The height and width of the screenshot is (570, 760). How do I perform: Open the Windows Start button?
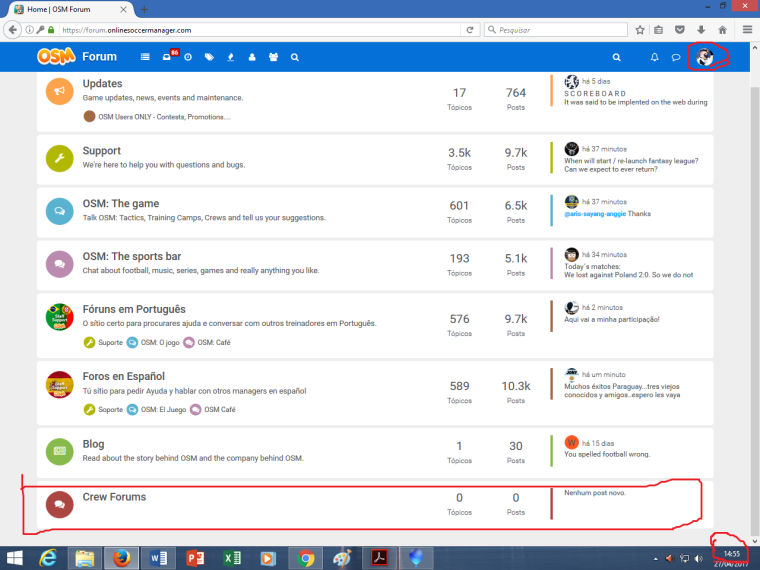point(15,558)
